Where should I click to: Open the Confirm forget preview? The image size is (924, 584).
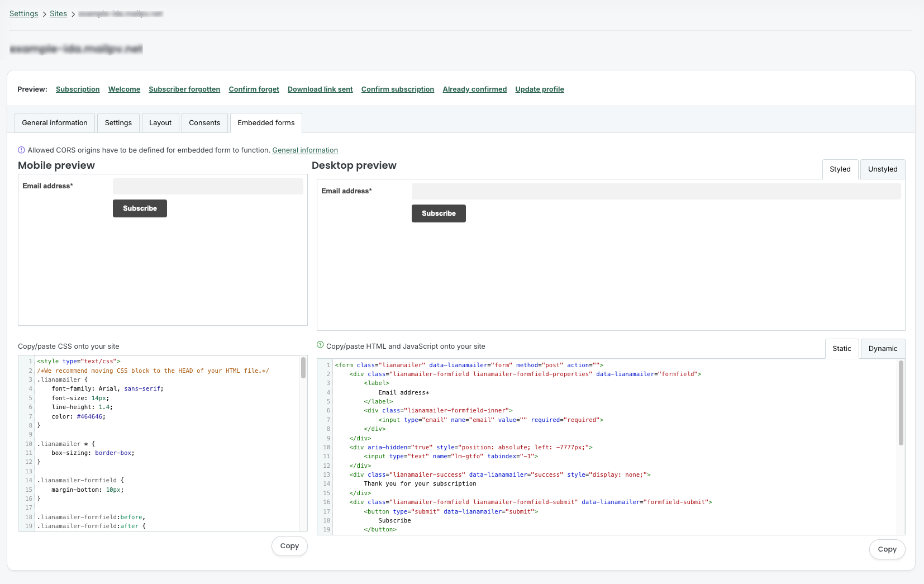[x=254, y=89]
